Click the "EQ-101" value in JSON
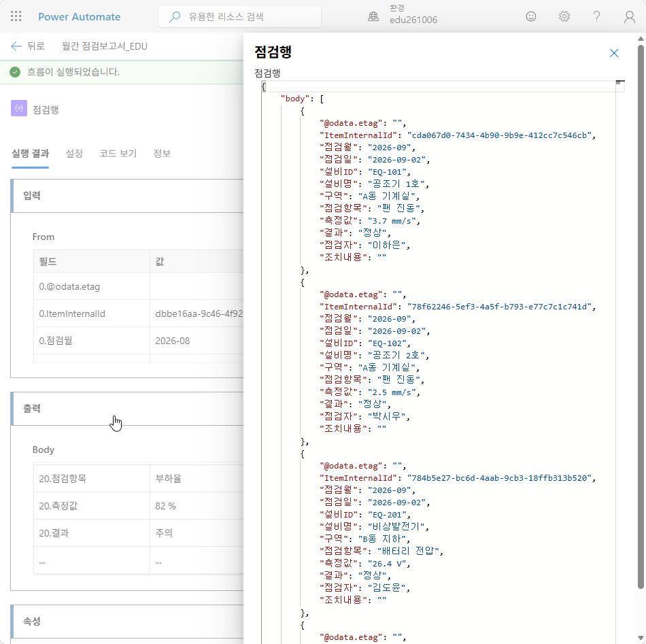Image resolution: width=646 pixels, height=644 pixels. [386, 172]
